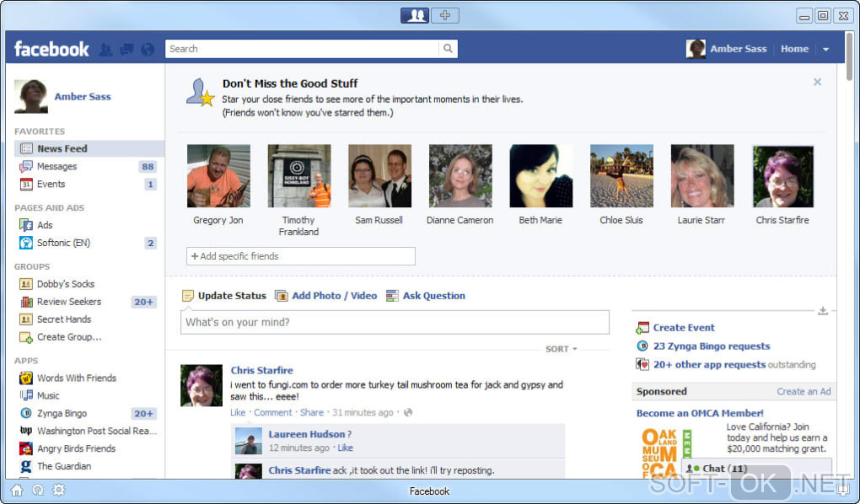Open the friend requests icon in the header
This screenshot has height=504, width=860.
[105, 50]
